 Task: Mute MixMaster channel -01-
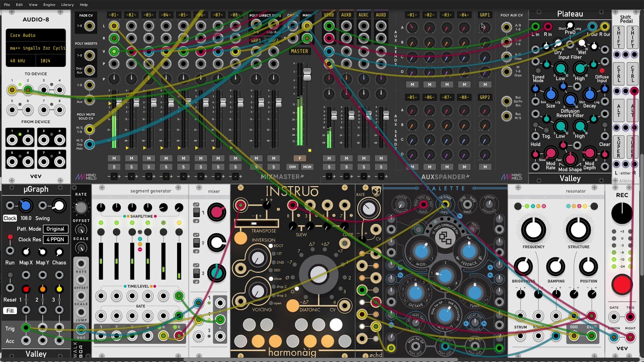(x=114, y=158)
